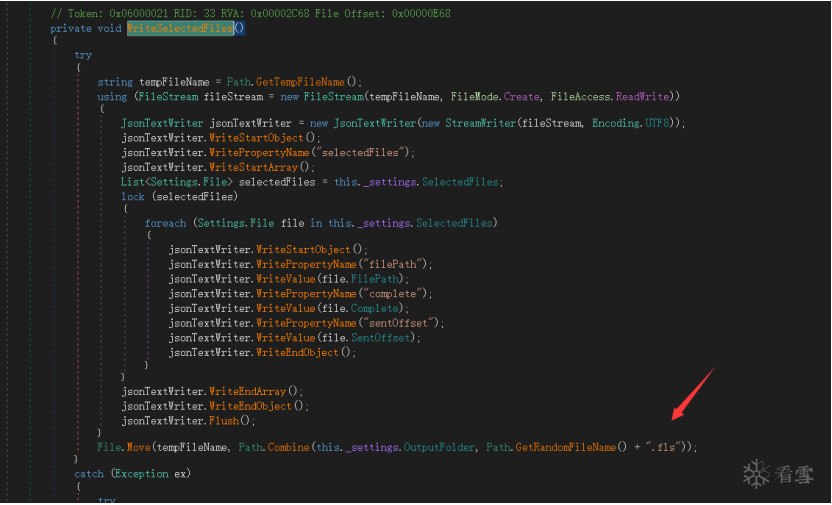Click the "filePath" string literal
The image size is (832, 505).
[x=395, y=264]
